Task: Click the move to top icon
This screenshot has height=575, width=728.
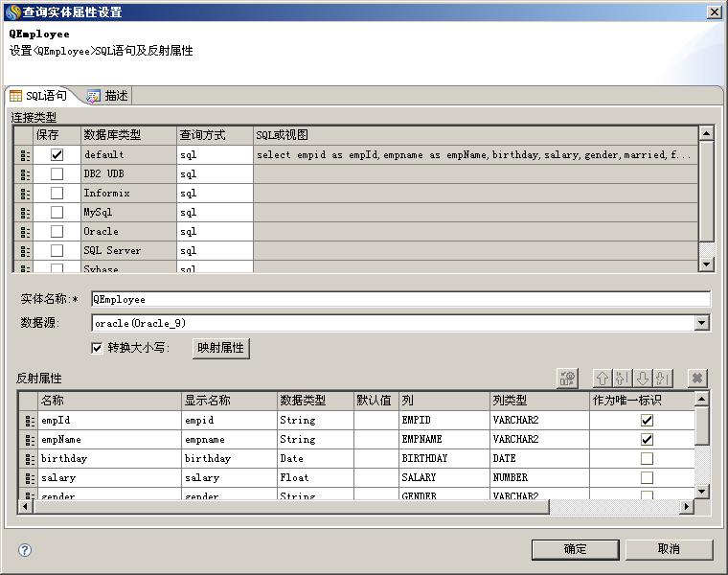Action: pos(623,379)
